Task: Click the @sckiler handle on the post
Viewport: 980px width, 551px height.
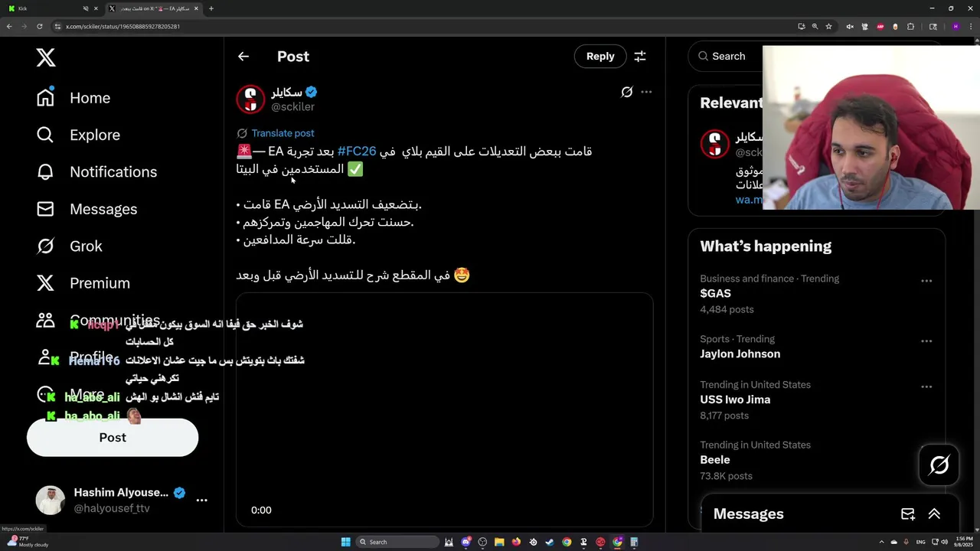Action: click(292, 107)
